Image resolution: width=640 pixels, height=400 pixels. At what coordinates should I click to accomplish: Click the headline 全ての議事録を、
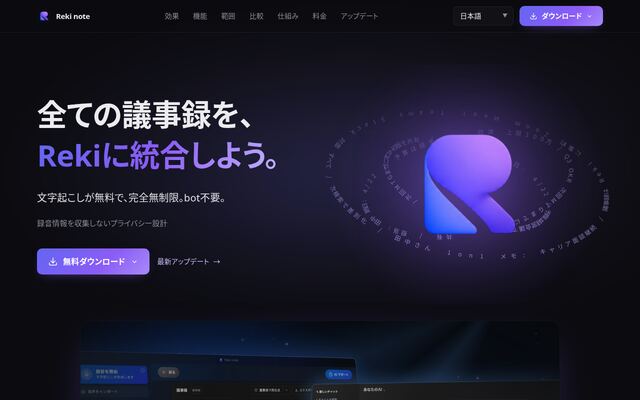(144, 115)
